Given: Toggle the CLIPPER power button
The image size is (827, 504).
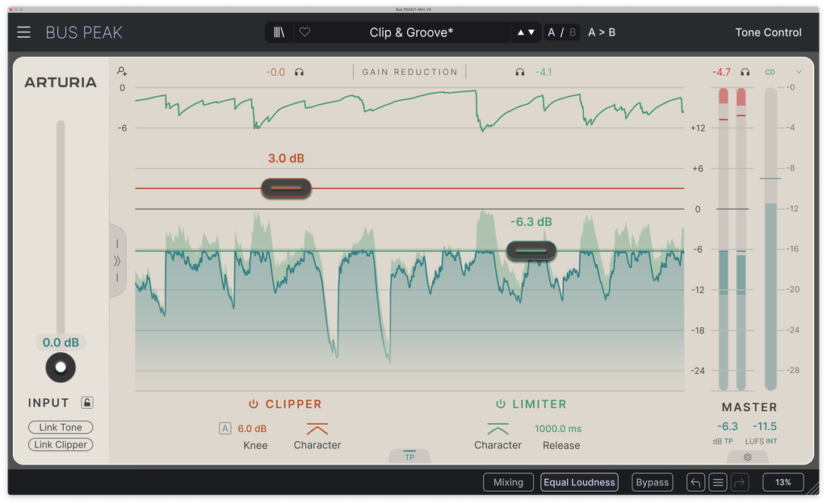Looking at the screenshot, I should 254,405.
